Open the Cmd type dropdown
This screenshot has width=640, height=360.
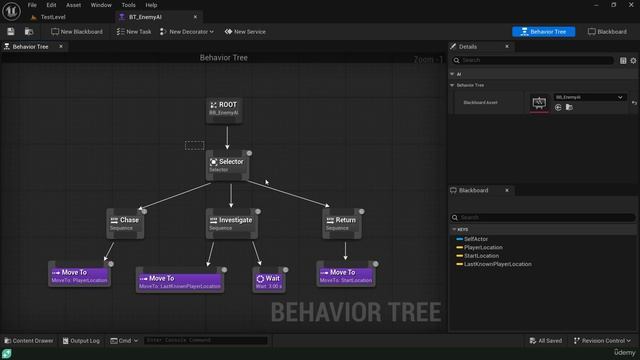click(x=124, y=340)
